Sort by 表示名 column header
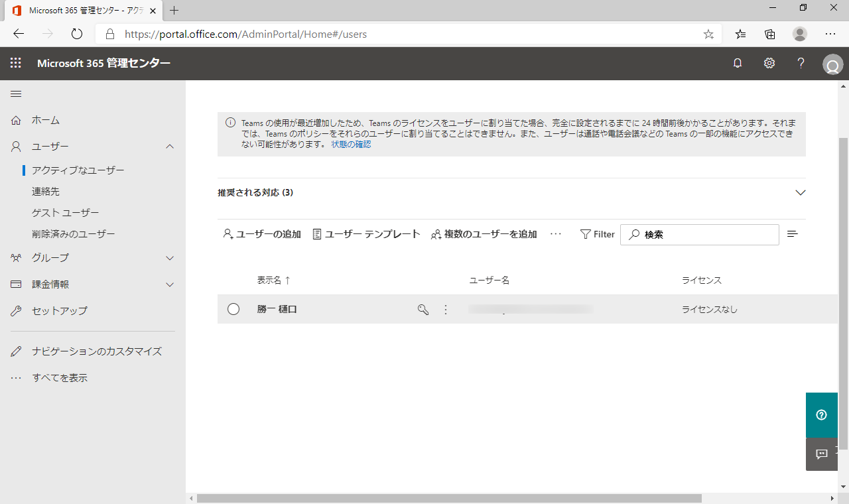Viewport: 849px width, 504px height. (x=274, y=281)
